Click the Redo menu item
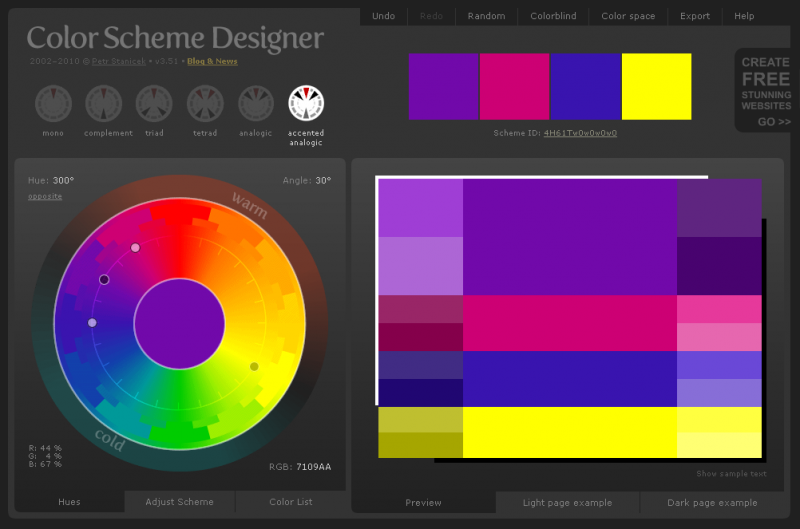 point(431,16)
